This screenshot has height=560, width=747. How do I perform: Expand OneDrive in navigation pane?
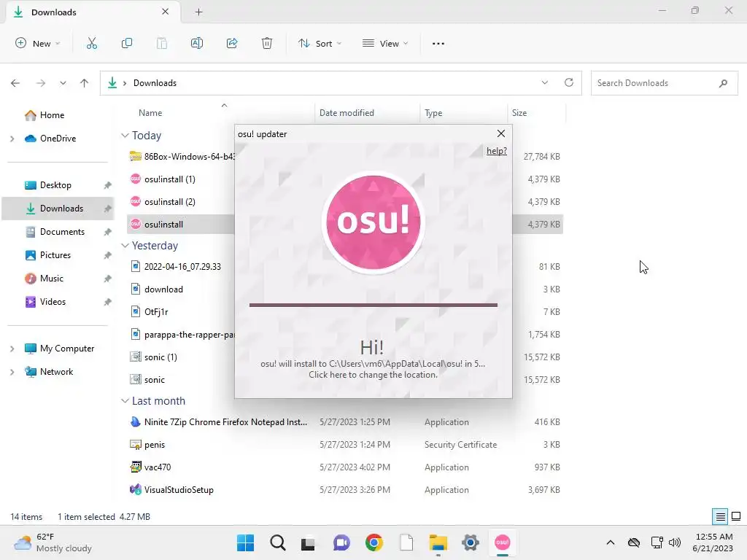pyautogui.click(x=12, y=139)
